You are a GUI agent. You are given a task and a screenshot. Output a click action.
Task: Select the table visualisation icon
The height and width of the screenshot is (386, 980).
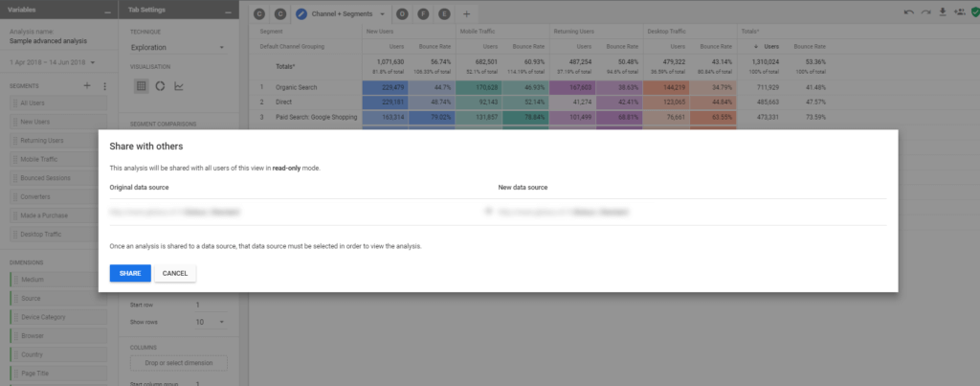click(141, 85)
